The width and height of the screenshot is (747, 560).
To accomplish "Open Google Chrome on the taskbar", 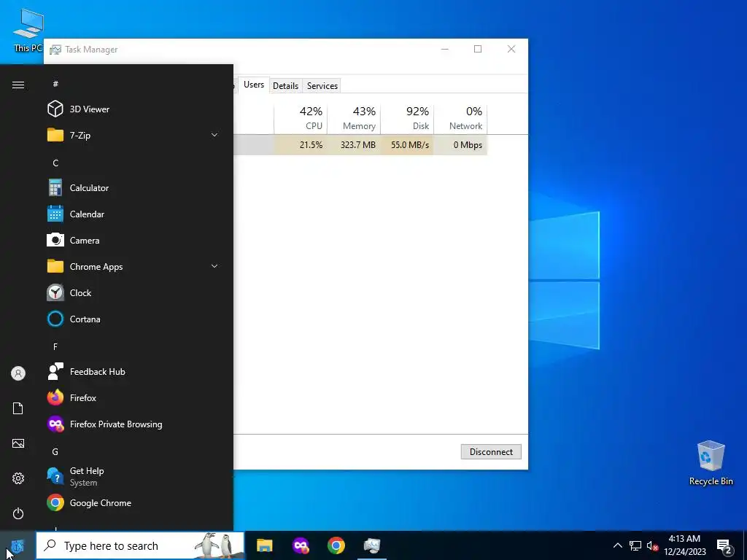I will click(336, 545).
